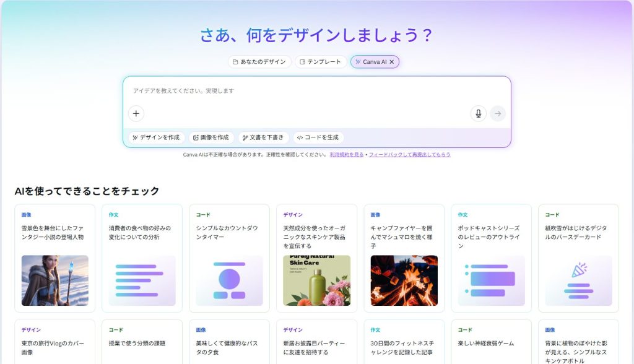Switch to the テンプレート tab

click(x=320, y=62)
